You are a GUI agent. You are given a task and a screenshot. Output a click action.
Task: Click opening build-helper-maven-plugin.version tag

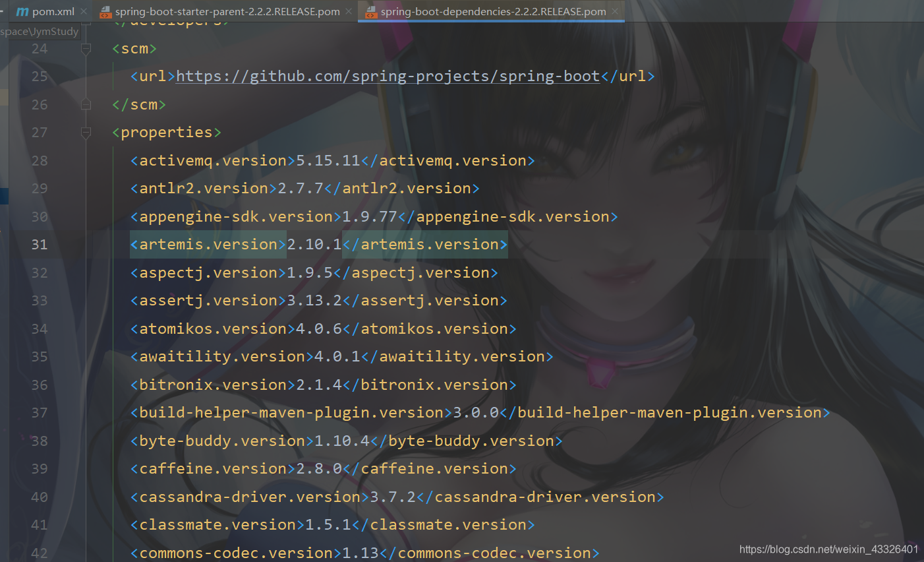tap(291, 413)
